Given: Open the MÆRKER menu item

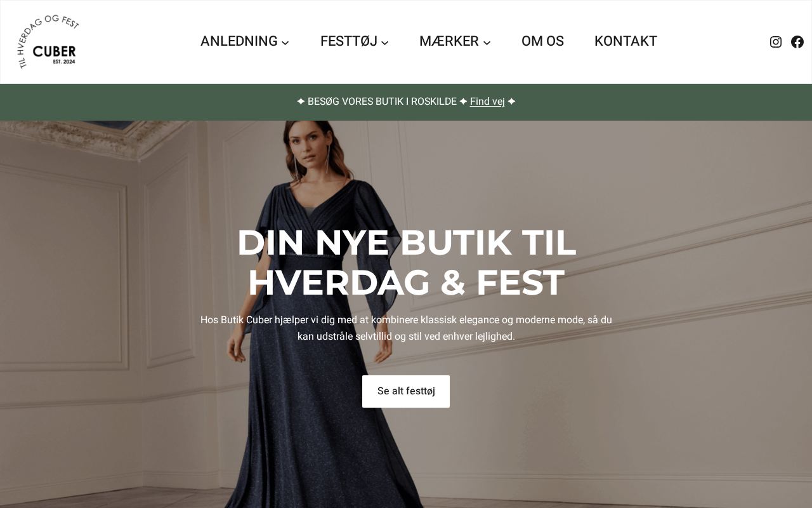Looking at the screenshot, I should point(449,41).
